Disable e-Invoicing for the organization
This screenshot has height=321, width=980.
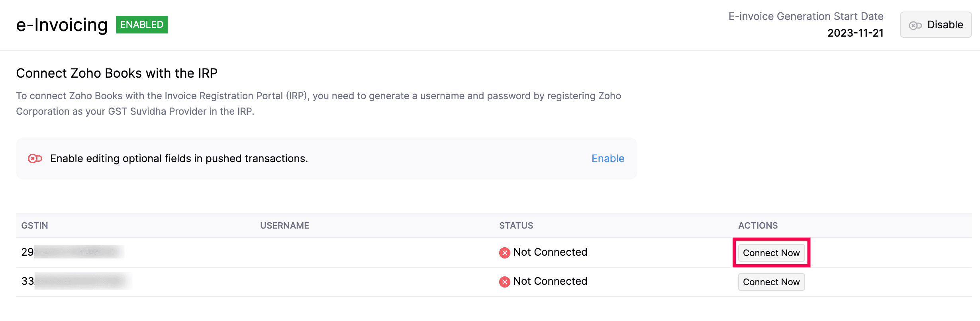935,25
